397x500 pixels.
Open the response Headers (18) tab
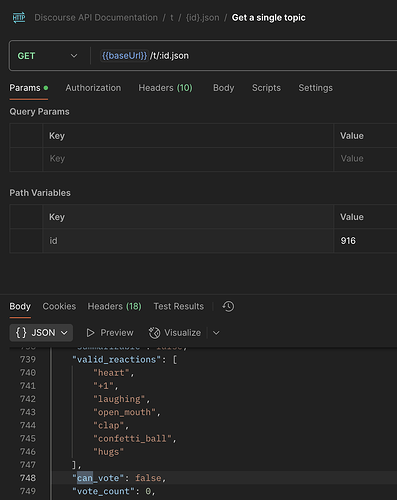(x=115, y=306)
